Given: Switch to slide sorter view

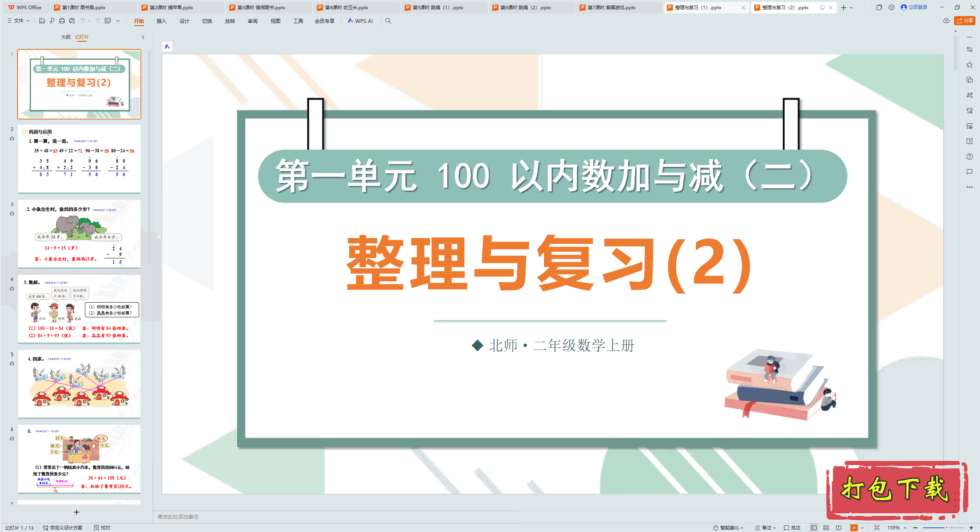Looking at the screenshot, I should (826, 528).
